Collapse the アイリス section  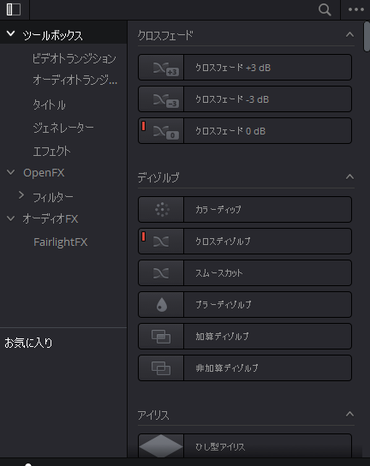pyautogui.click(x=350, y=414)
